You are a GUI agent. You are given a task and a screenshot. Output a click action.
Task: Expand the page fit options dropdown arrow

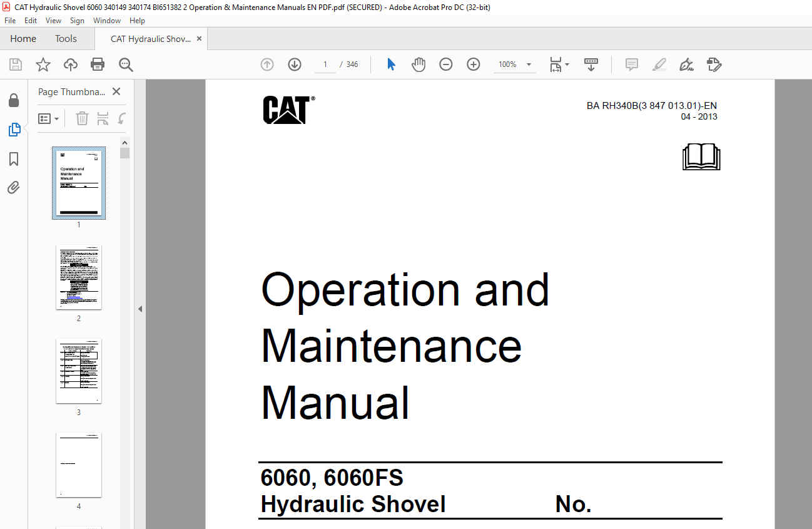[567, 64]
